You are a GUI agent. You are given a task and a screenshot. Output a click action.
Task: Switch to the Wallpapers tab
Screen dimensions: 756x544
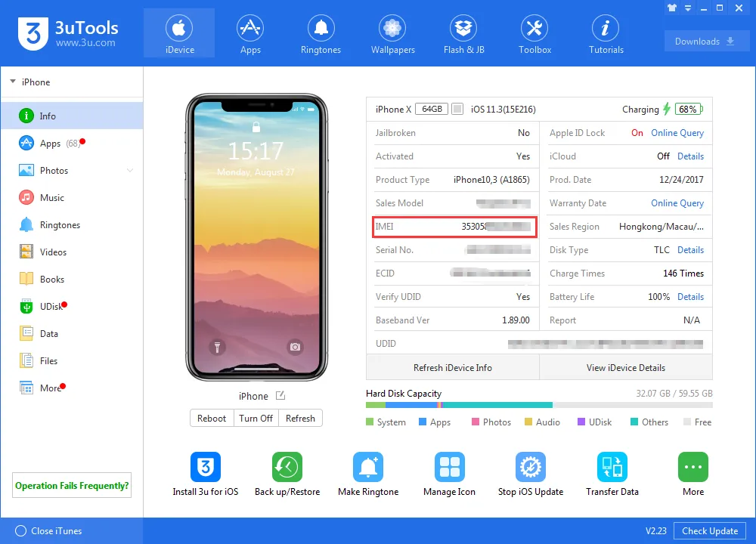click(x=392, y=34)
